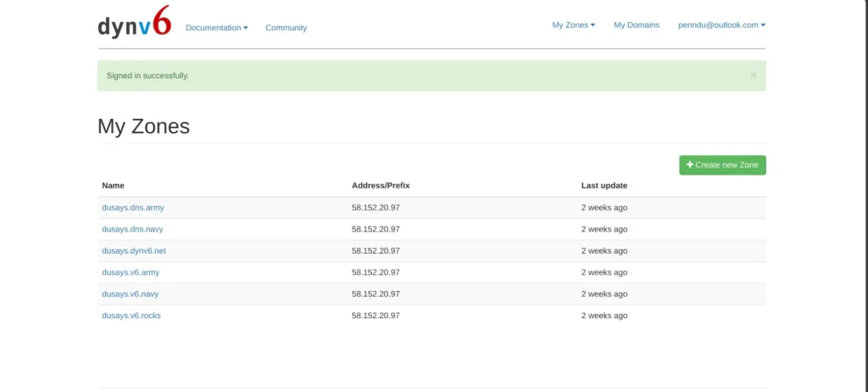The image size is (868, 392).
Task: View the dusays.v6.navy zone
Action: point(131,294)
